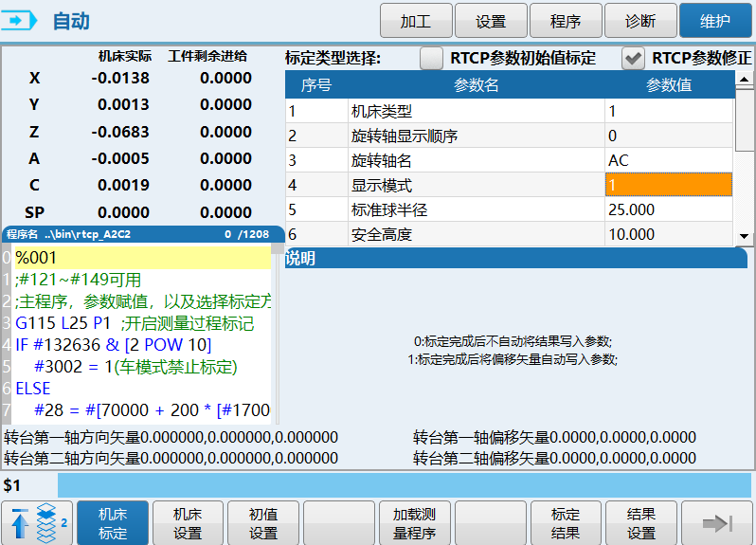Enable RTCP参数初始值标定 checkbox
The width and height of the screenshot is (756, 545).
pyautogui.click(x=432, y=58)
